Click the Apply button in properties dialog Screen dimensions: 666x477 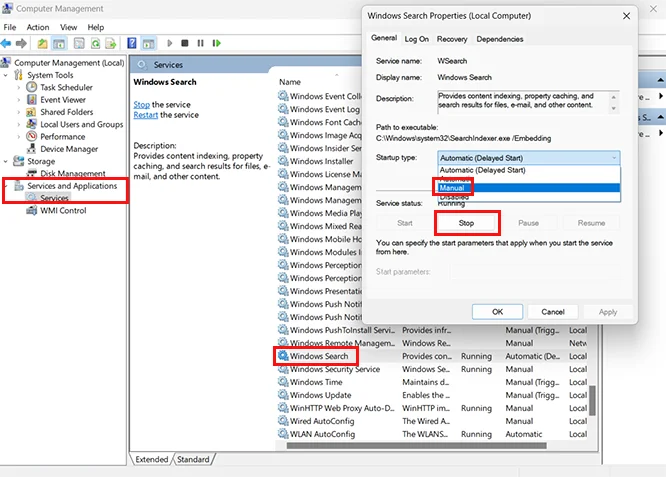pyautogui.click(x=608, y=312)
